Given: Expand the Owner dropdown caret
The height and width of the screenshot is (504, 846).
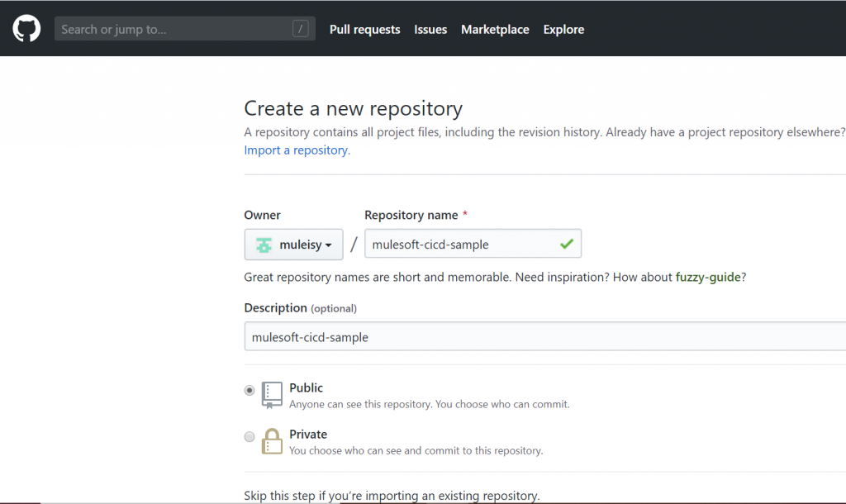Looking at the screenshot, I should point(329,245).
